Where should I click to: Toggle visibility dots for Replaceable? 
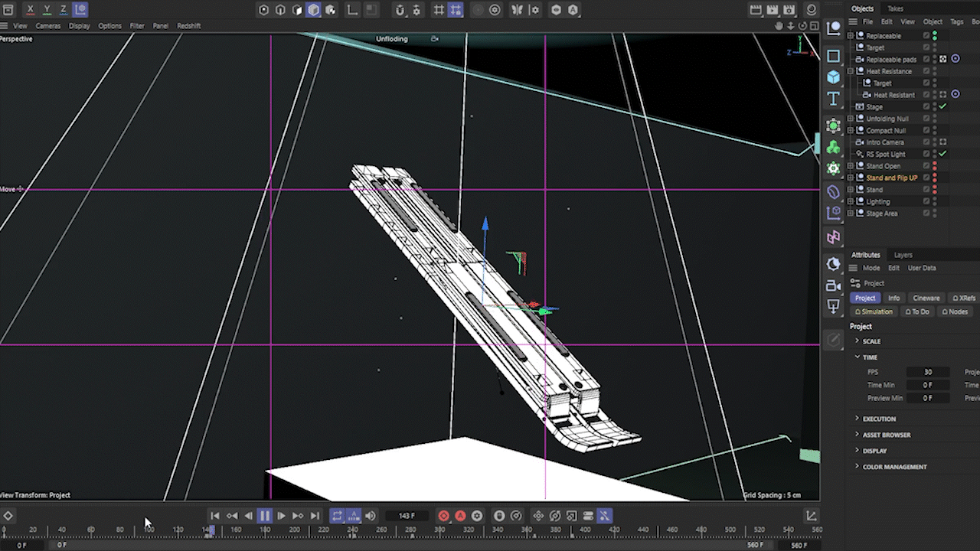tap(935, 36)
